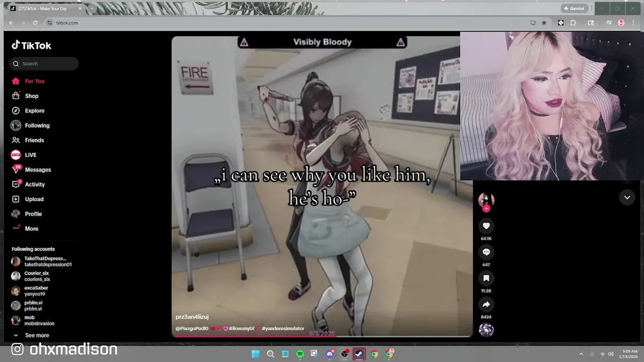Screen dimensions: 644x362
Task: Open mob mobsinvasion account
Action: [x=33, y=320]
